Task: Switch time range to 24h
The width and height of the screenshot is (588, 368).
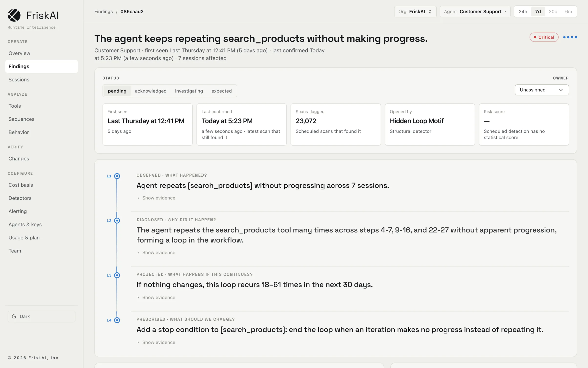Action: (523, 12)
